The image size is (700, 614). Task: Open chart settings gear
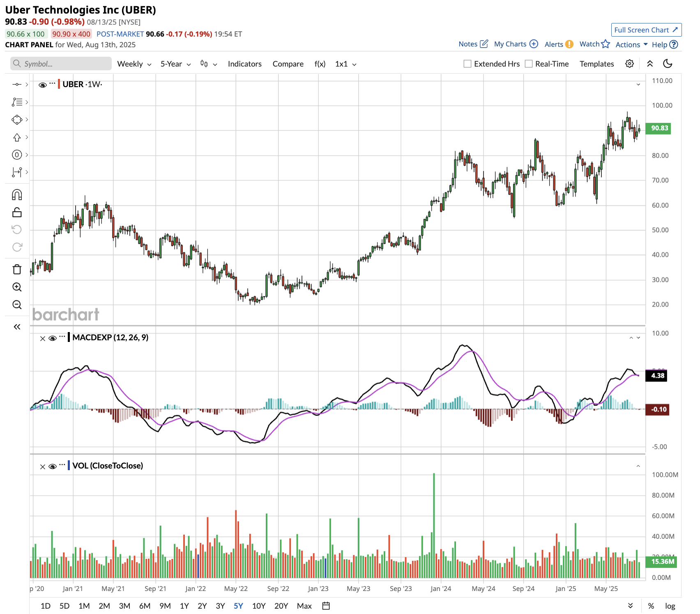[629, 64]
